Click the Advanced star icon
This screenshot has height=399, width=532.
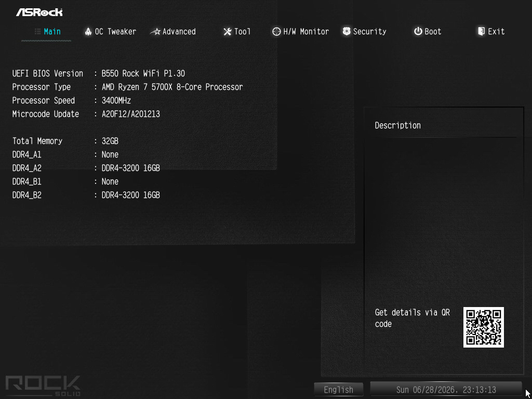[x=155, y=32]
